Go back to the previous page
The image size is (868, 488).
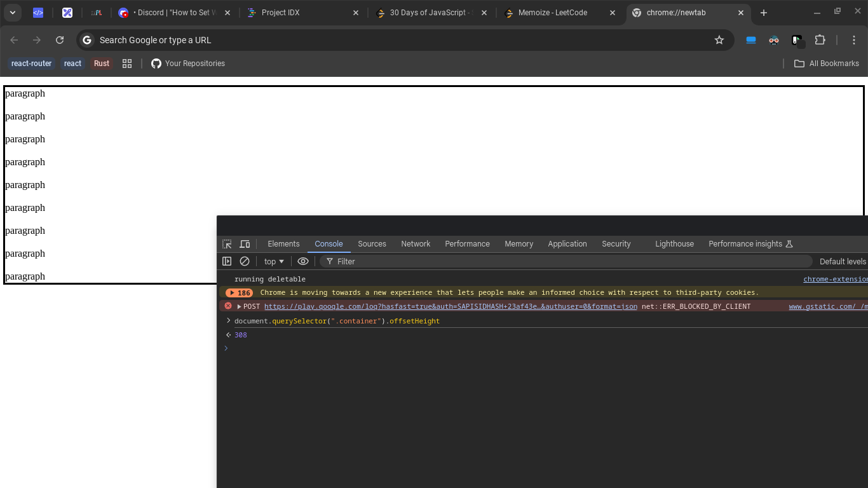(x=14, y=40)
